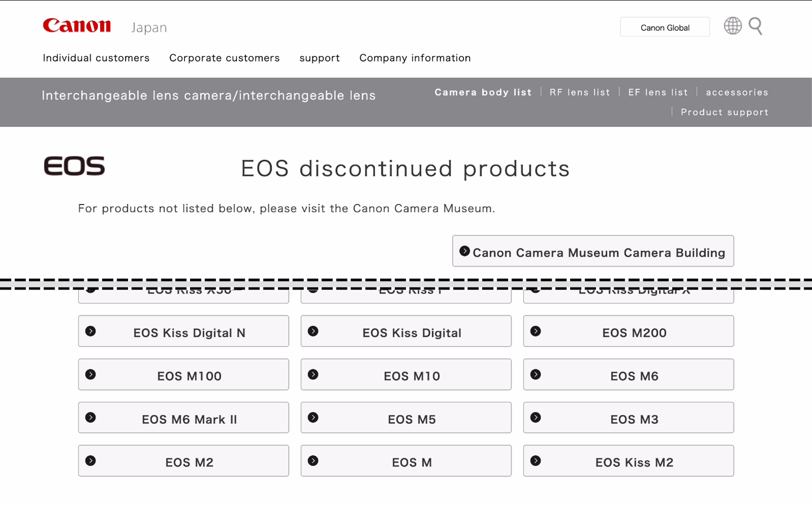Switch to the Camera body list tab
Viewport: 812px width, 506px height.
pos(483,92)
